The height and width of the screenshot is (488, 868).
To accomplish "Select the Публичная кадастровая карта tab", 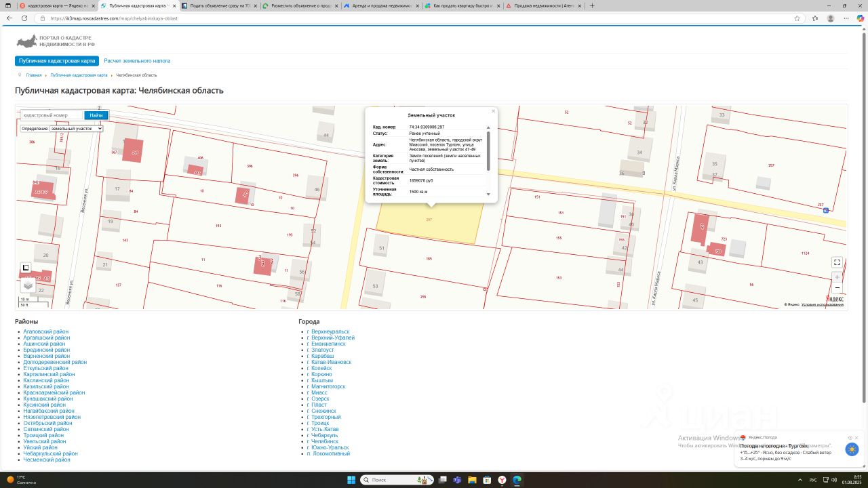I will tap(57, 61).
